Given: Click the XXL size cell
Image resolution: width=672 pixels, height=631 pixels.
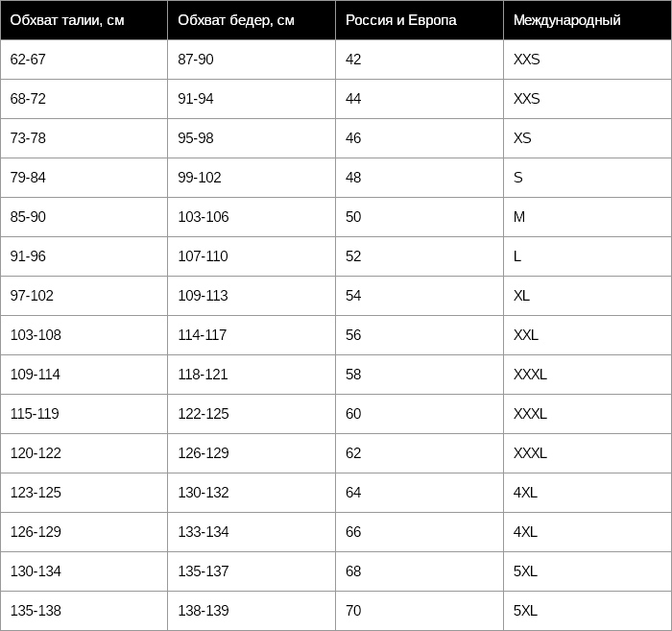Looking at the screenshot, I should [x=588, y=335].
